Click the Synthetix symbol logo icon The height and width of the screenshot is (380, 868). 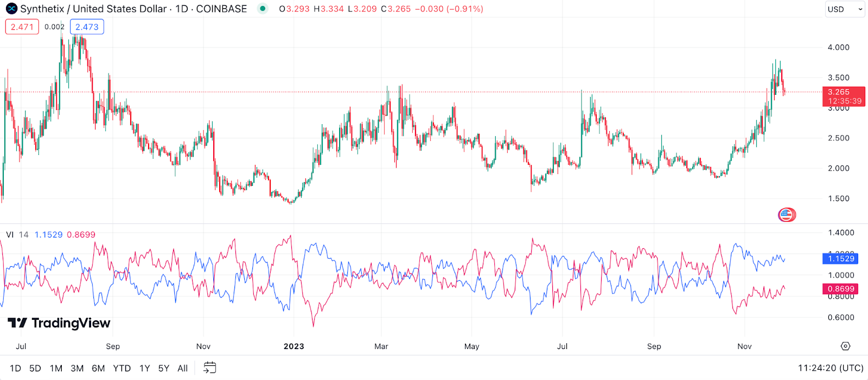pos(11,9)
